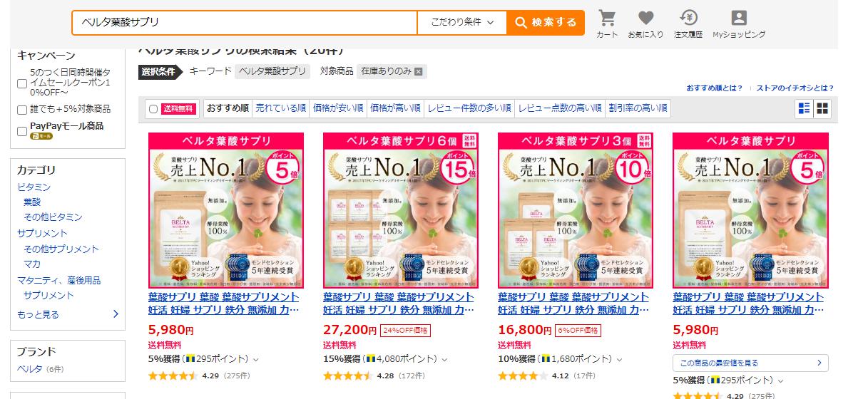This screenshot has width=868, height=399.
Task: Sort by 価格が安い順
Action: (x=338, y=108)
